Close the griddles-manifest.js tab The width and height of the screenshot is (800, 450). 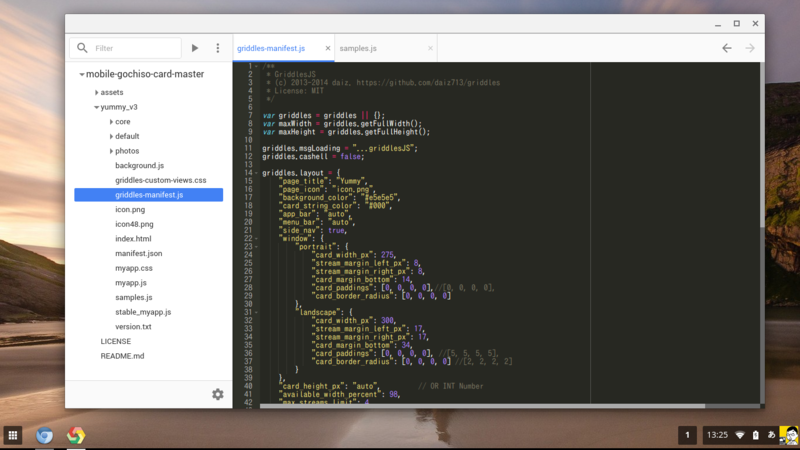(x=328, y=48)
